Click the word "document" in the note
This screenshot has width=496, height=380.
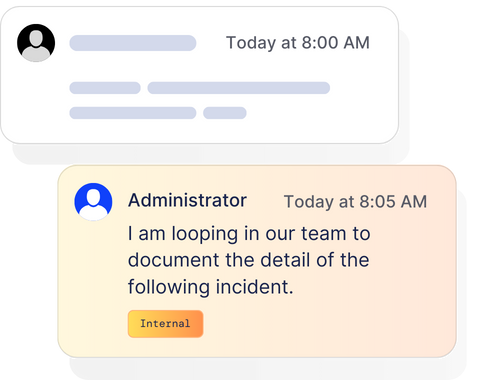pyautogui.click(x=174, y=260)
